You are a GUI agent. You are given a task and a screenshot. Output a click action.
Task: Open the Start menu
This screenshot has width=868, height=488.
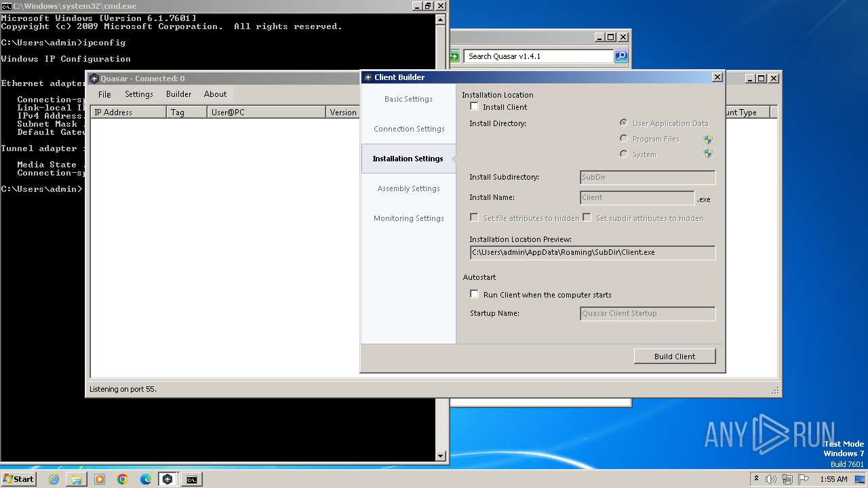point(18,479)
